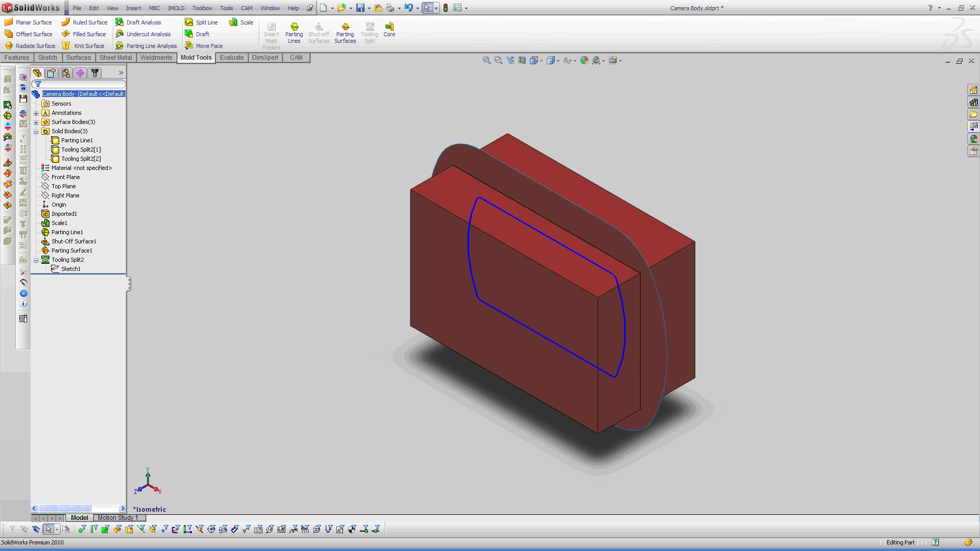Switch to the Evaluate tab
980x551 pixels.
click(232, 58)
